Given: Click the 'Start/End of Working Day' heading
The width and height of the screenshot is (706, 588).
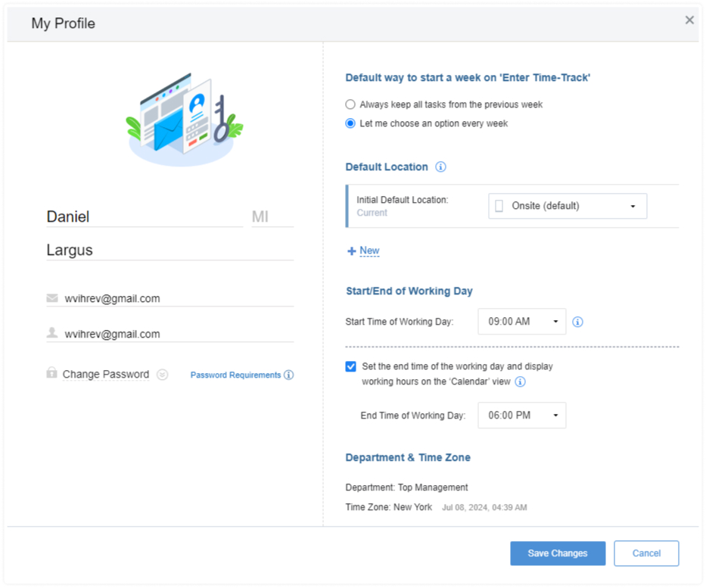Looking at the screenshot, I should coord(409,291).
